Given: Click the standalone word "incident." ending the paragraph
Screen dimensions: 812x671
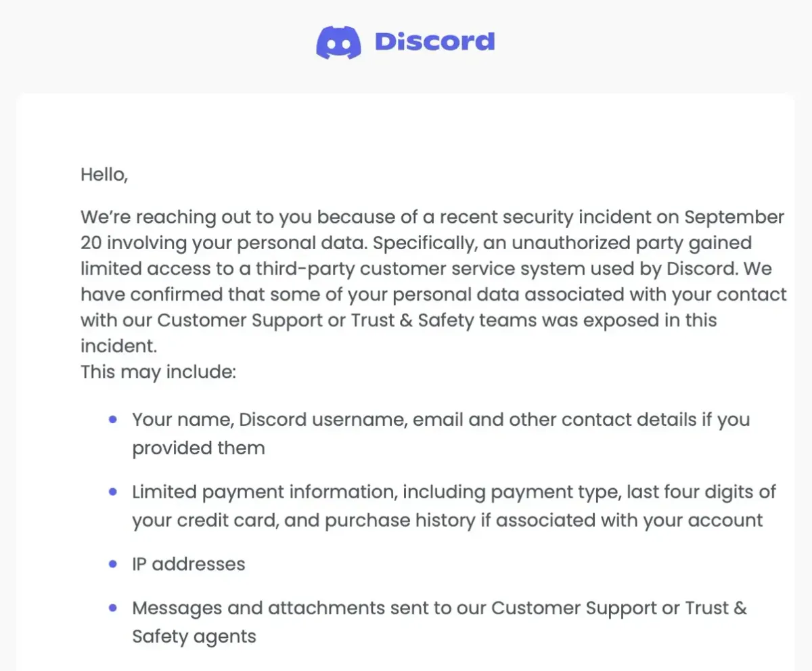Looking at the screenshot, I should click(x=118, y=346).
